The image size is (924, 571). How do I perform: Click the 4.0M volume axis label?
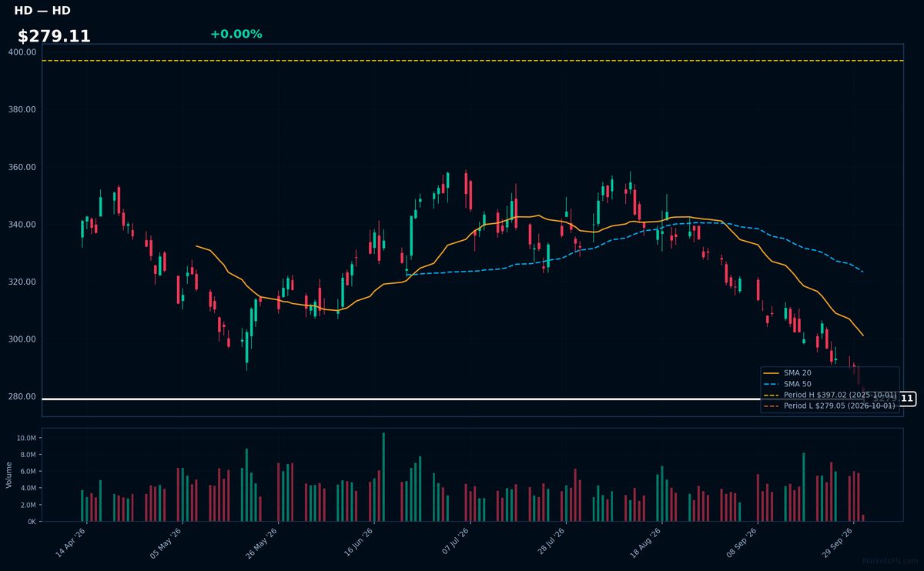[27, 488]
